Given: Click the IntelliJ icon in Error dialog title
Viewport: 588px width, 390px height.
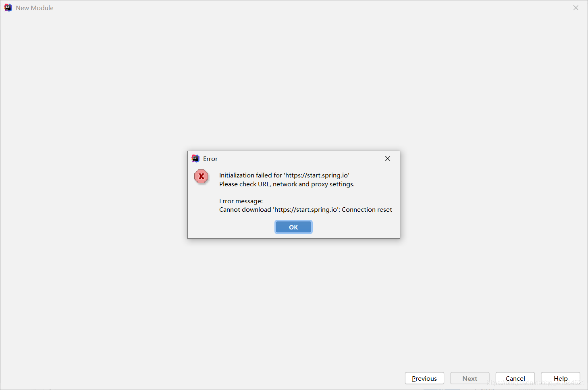Looking at the screenshot, I should 195,159.
